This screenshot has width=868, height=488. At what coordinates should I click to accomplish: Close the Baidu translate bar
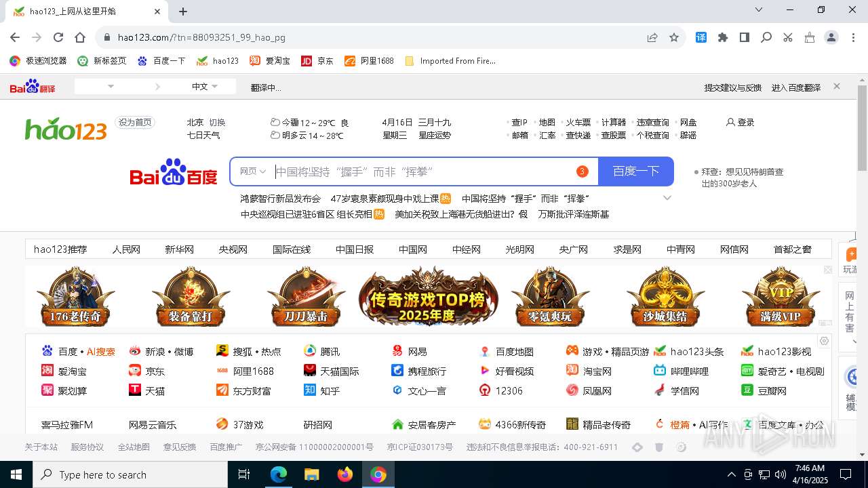[x=837, y=86]
